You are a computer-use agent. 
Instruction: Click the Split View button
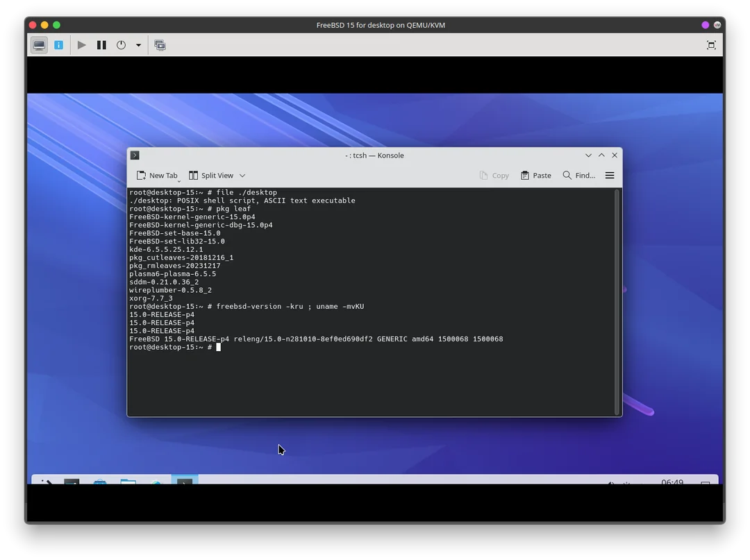[211, 176]
